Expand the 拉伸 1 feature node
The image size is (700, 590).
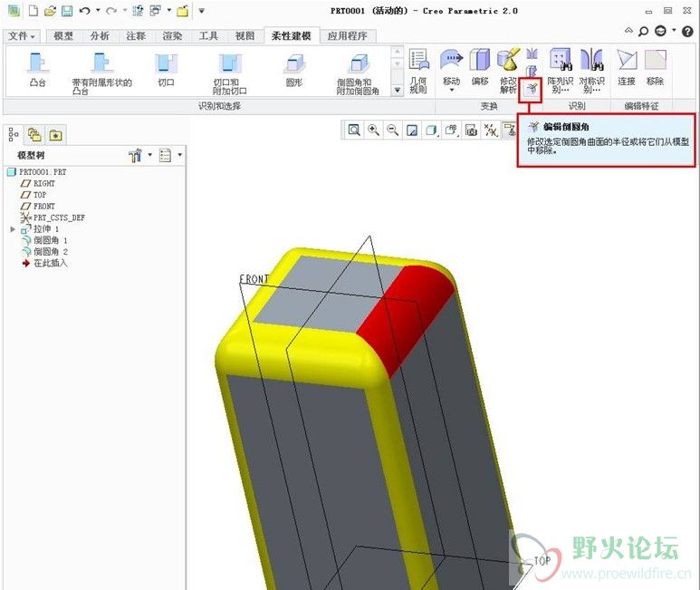coord(13,229)
